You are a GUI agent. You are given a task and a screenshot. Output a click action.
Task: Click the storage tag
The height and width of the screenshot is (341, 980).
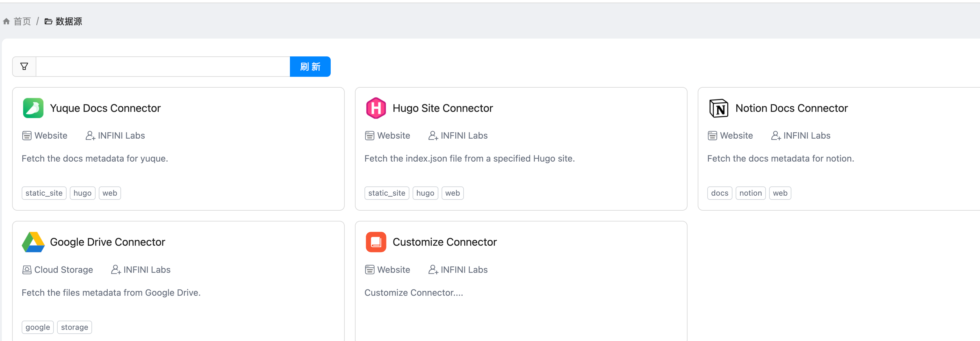point(75,327)
